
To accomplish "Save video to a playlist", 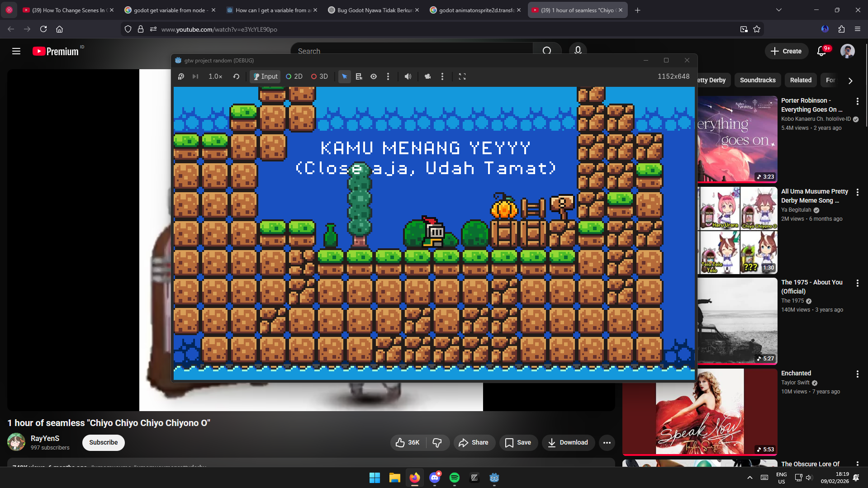I will point(518,442).
